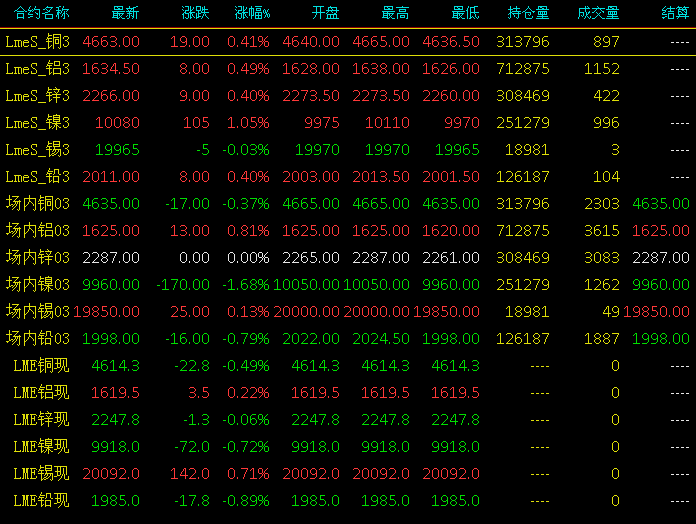The width and height of the screenshot is (696, 524).
Task: Select the LmeS_铝3 contract row
Action: tap(348, 69)
